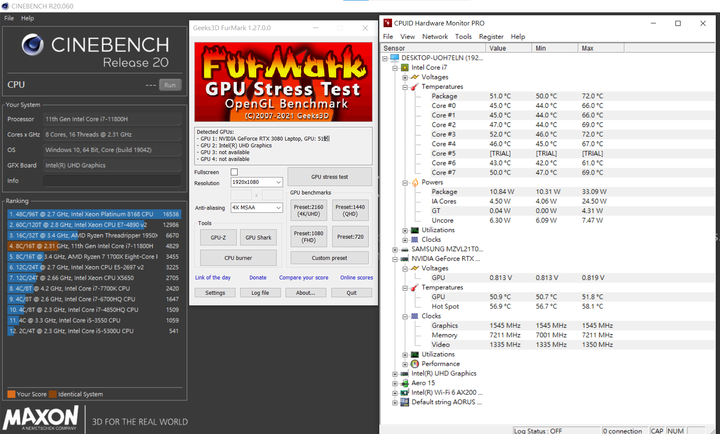The image size is (720, 434).
Task: Expand the Performance node
Action: coord(405,364)
